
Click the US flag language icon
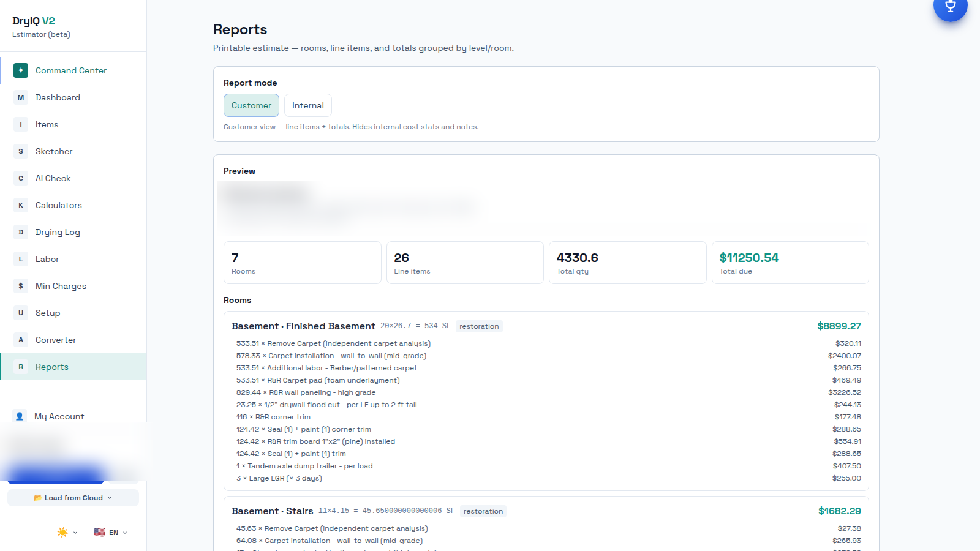99,533
